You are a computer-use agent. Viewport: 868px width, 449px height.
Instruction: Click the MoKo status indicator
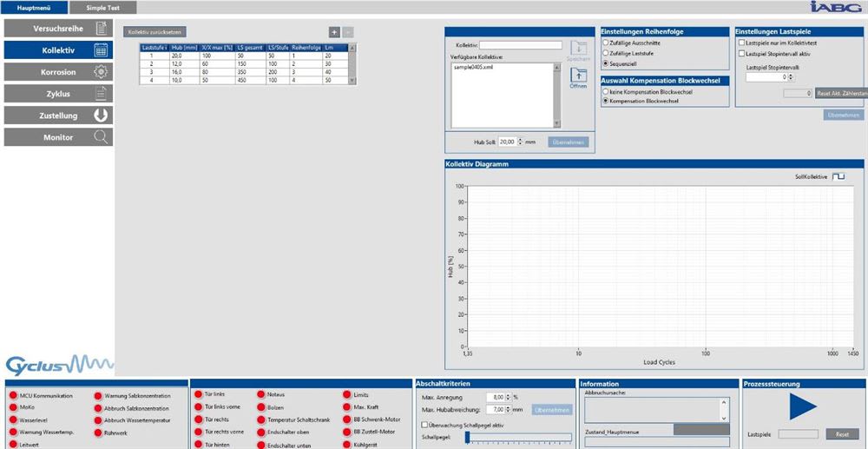(14, 407)
